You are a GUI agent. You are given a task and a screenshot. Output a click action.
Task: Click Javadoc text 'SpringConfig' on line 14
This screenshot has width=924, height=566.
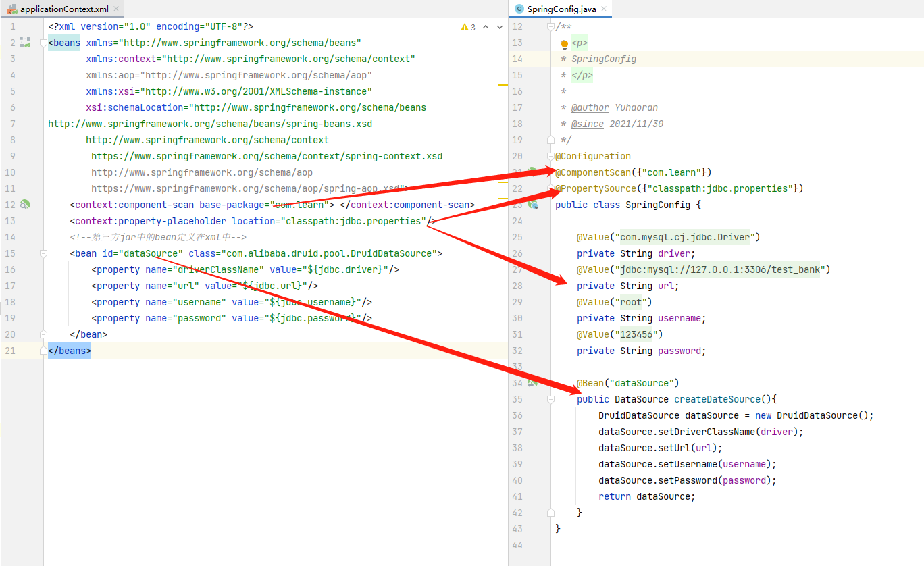pos(604,59)
